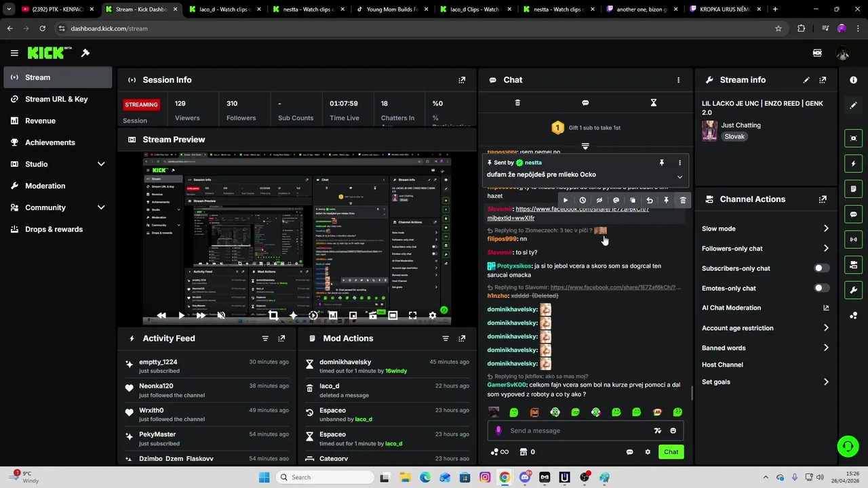Click the green headset support button
Screen dimensions: 868x488
tap(848, 446)
